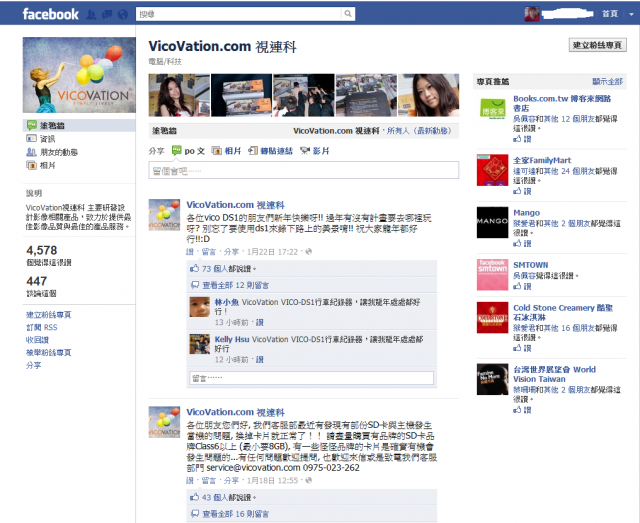
Task: Open the Mango page link
Action: 527,213
